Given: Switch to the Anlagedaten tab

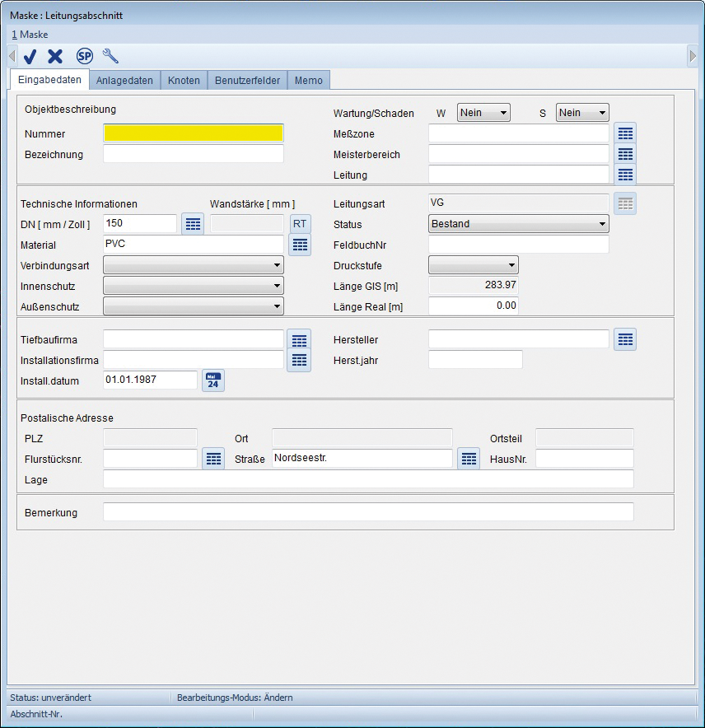Looking at the screenshot, I should point(124,80).
